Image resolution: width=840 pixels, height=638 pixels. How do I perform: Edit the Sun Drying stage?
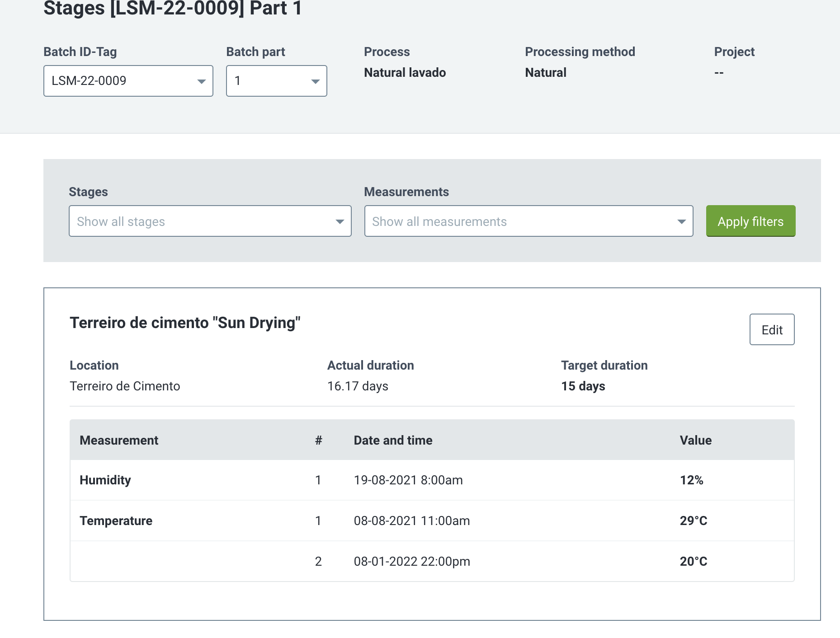[x=772, y=329]
